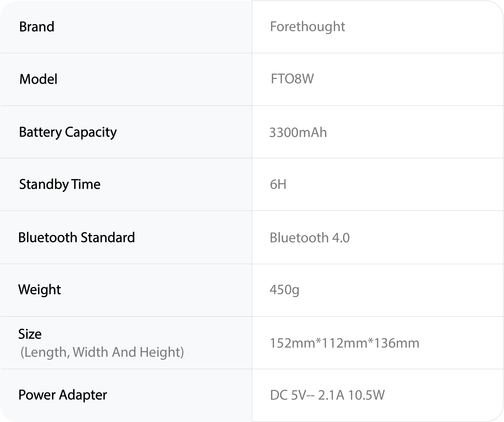Click the Bluetooth Standard row label
Viewport: 504px width, 422px height.
coord(77,238)
